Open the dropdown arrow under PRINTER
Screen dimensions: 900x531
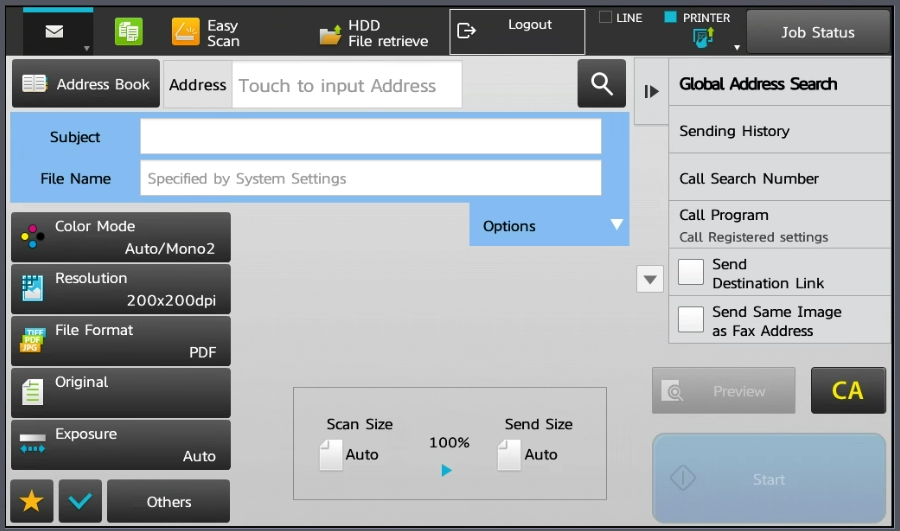[737, 48]
